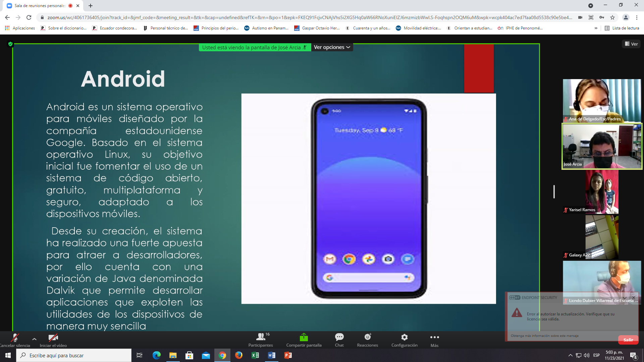Leave meeting with Salir button
The image size is (644, 362).
click(628, 340)
